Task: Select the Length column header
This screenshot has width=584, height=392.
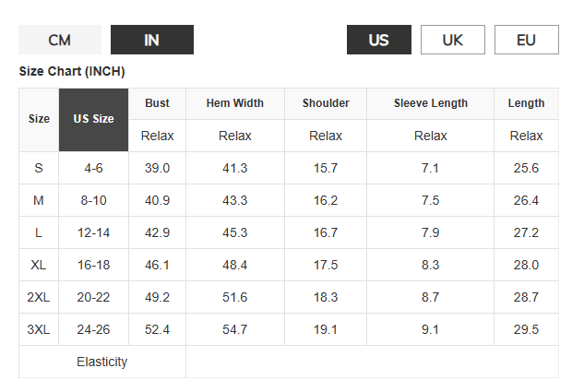Action: point(526,103)
